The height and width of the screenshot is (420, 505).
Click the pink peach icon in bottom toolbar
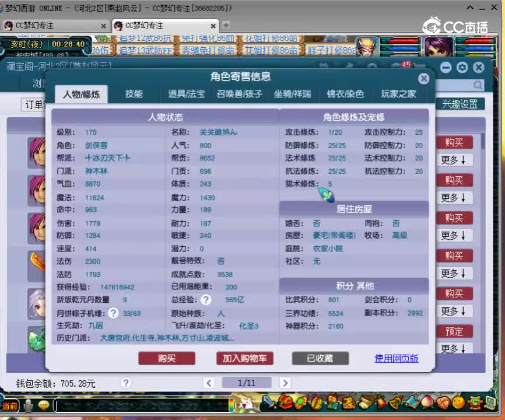click(427, 402)
